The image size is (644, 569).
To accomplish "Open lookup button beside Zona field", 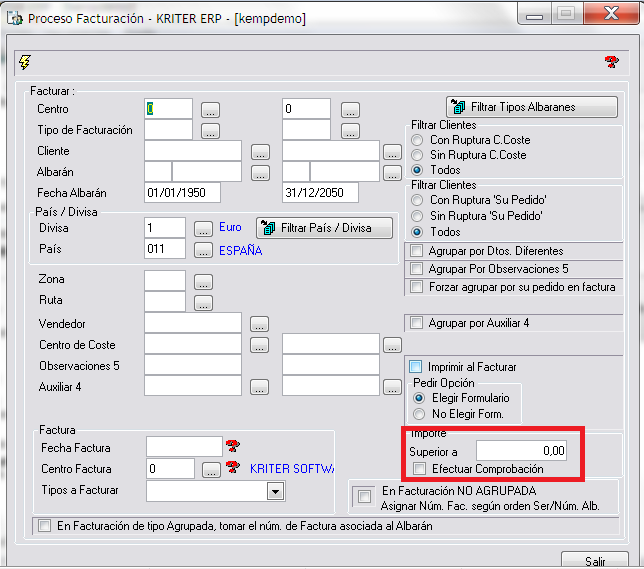I will tap(203, 281).
